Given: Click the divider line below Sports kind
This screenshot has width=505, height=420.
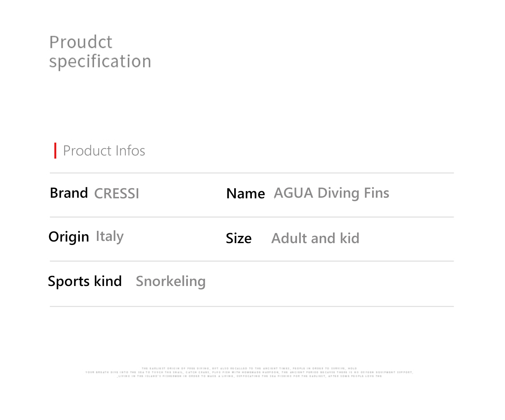Looking at the screenshot, I should (x=252, y=306).
